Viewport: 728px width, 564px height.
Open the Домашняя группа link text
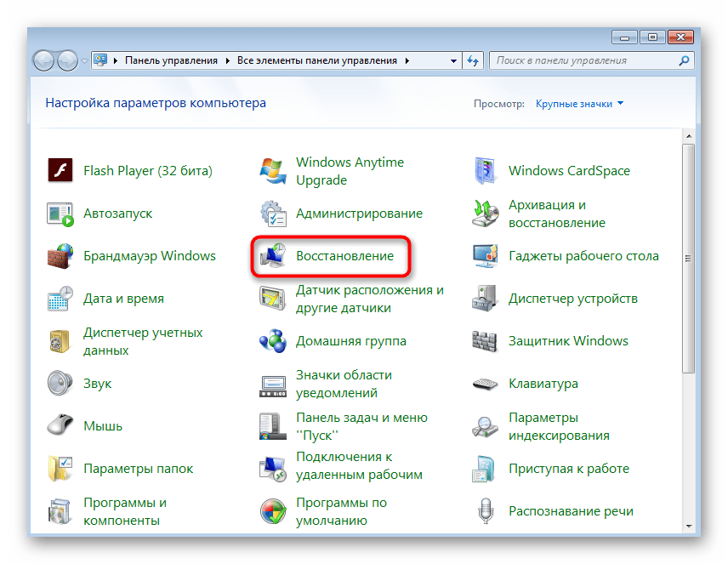coord(351,341)
